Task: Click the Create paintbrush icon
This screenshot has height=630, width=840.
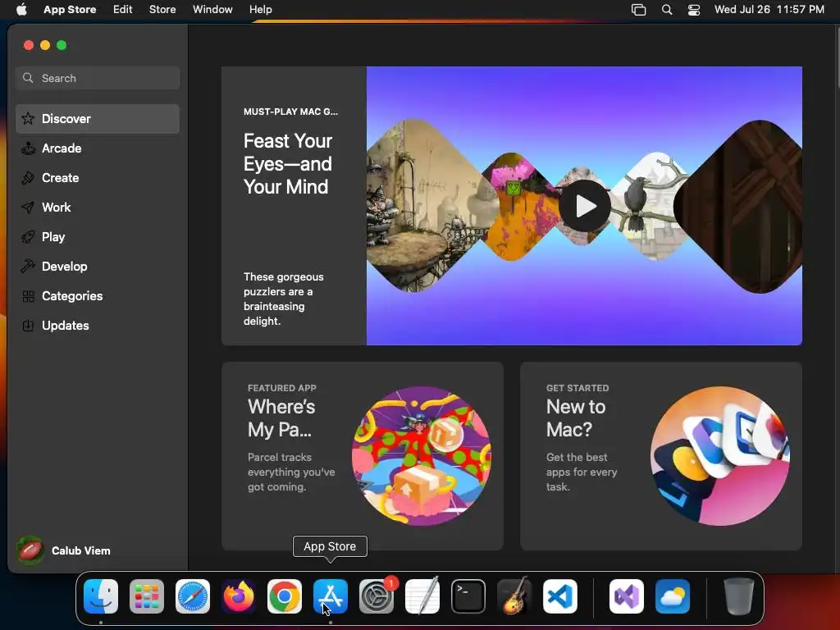Action: tap(28, 178)
